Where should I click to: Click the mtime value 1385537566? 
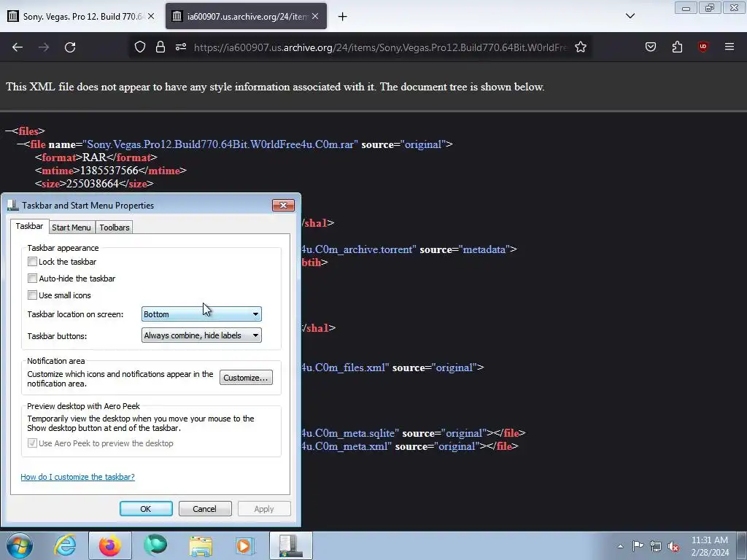(x=109, y=171)
